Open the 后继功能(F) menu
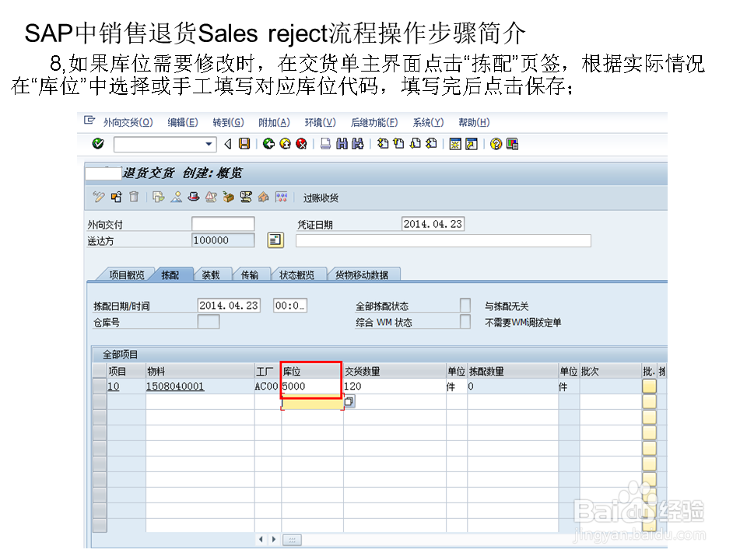This screenshot has height=560, width=747. 374,122
